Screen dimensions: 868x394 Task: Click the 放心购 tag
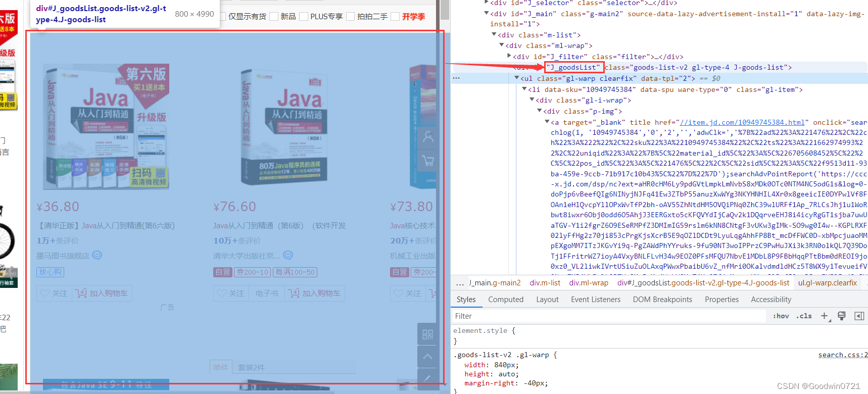point(51,272)
